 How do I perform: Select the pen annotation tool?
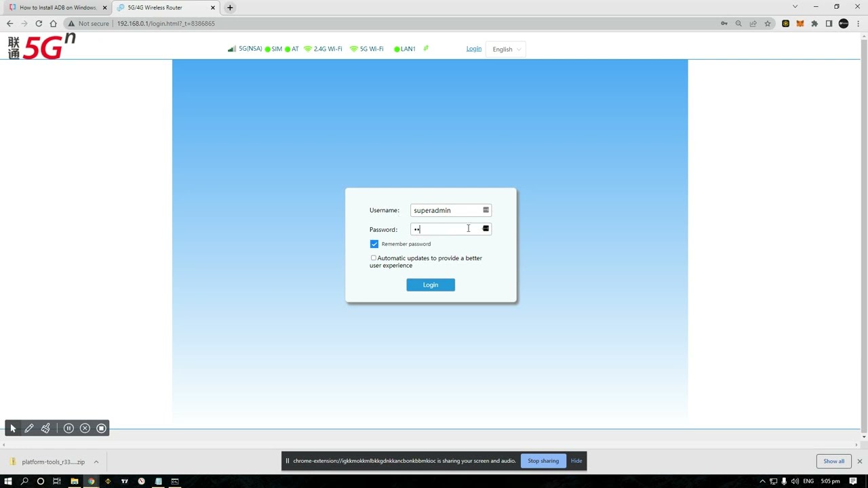[29, 428]
